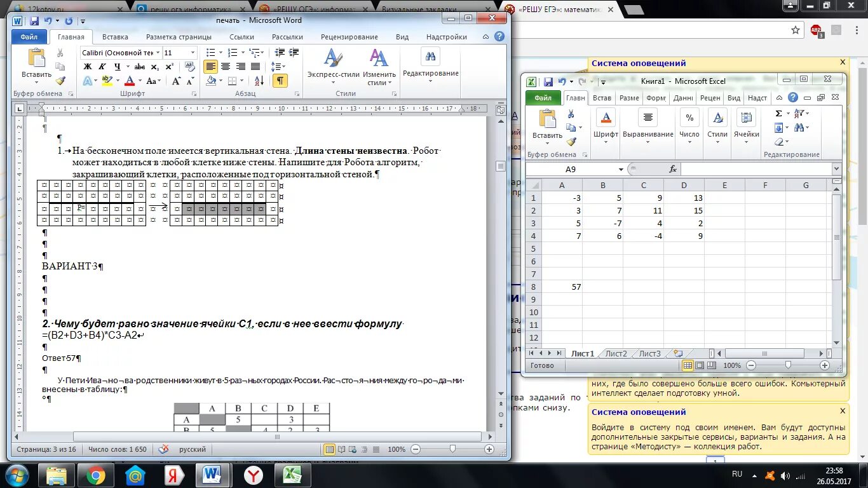Switch Excel to Page Layout view

click(x=698, y=365)
